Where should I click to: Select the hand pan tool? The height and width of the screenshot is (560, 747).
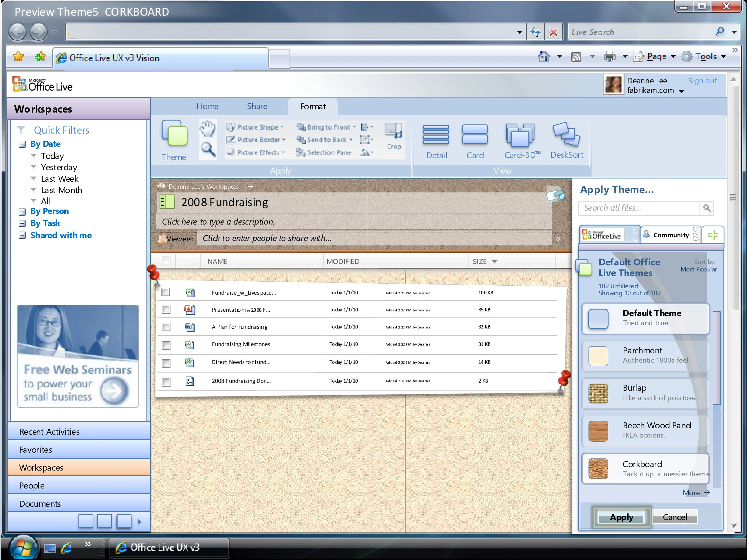pyautogui.click(x=207, y=128)
